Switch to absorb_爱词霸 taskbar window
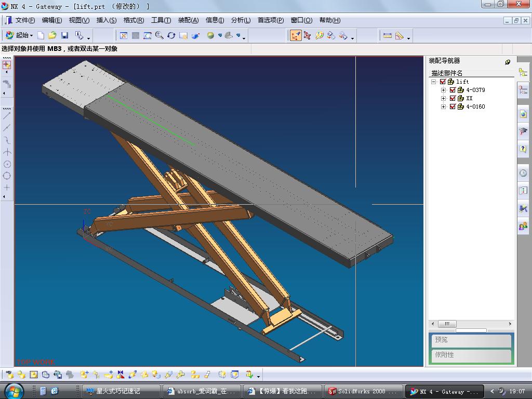 click(x=202, y=391)
